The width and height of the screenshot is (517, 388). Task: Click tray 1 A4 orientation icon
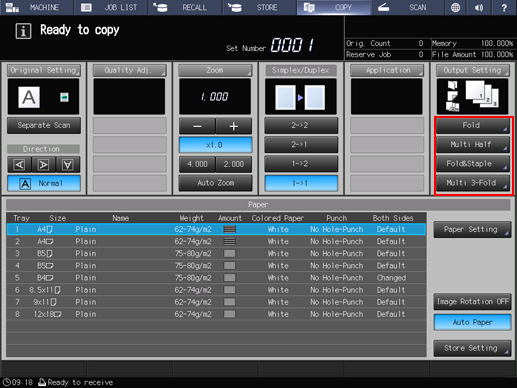pyautogui.click(x=50, y=229)
